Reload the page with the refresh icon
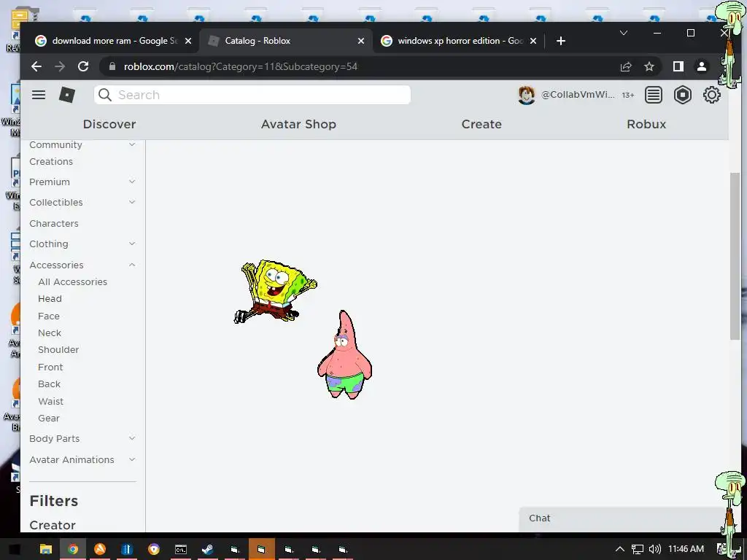The height and width of the screenshot is (560, 747). click(83, 66)
